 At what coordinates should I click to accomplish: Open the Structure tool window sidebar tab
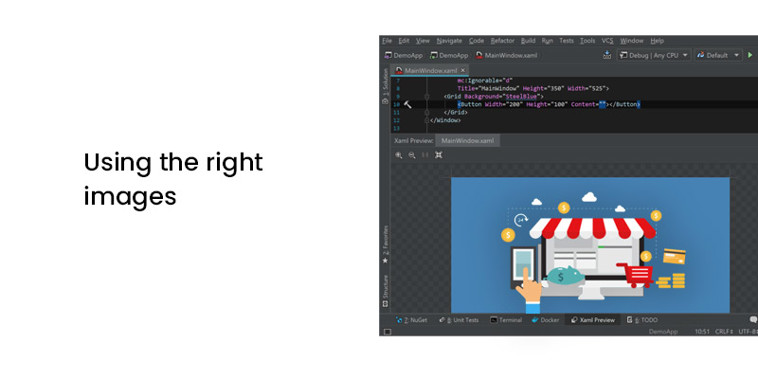(x=385, y=291)
